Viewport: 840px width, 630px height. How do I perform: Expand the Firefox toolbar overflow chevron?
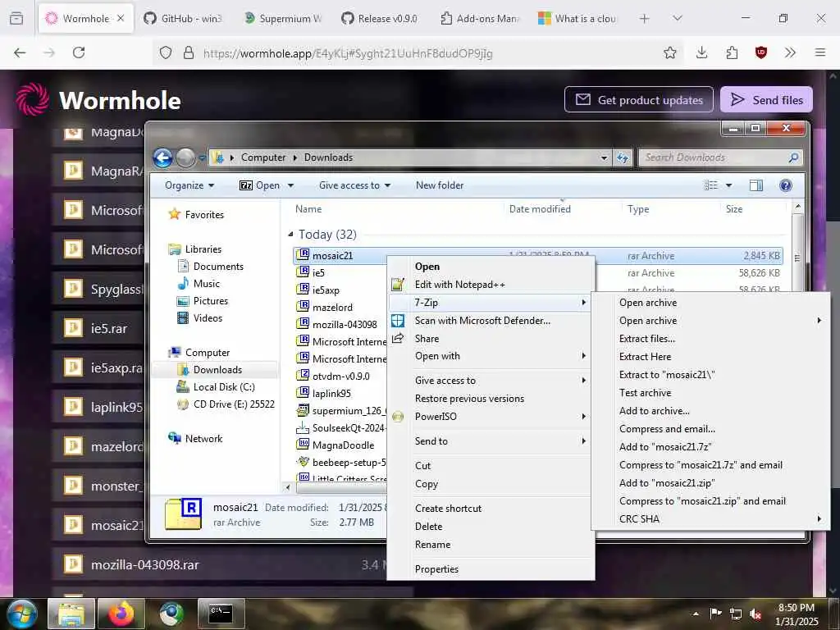point(790,52)
